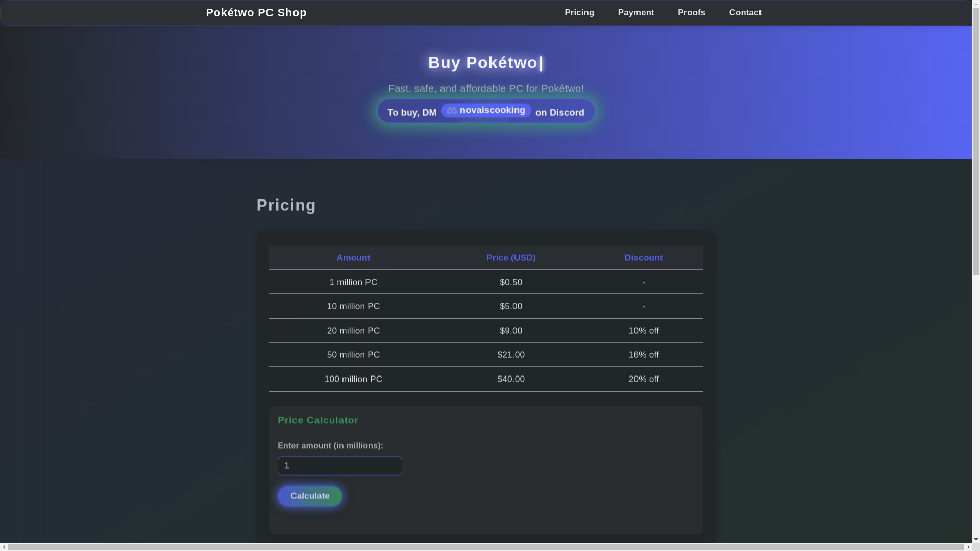Viewport: 980px width, 551px height.
Task: Click the $5.00 price cell
Action: [511, 306]
